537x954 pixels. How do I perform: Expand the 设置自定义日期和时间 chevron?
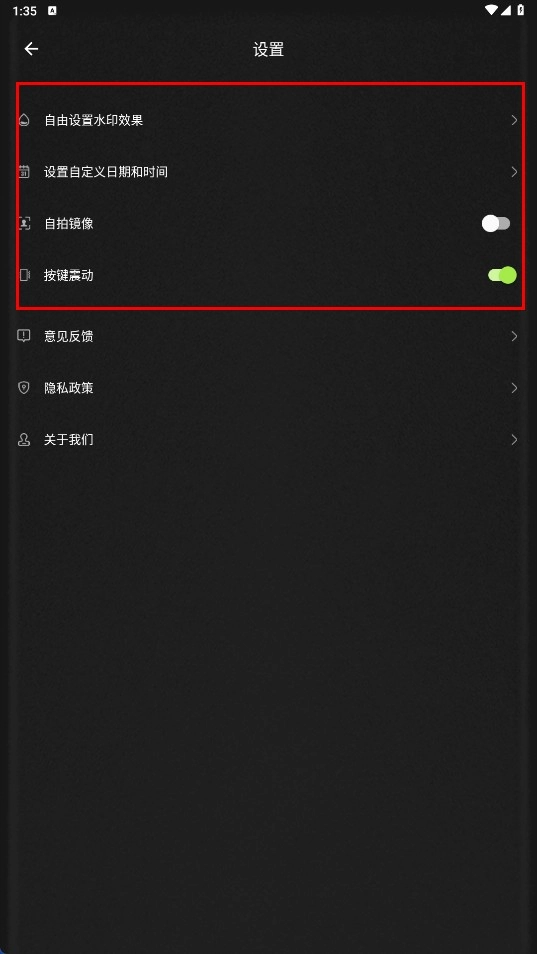pyautogui.click(x=514, y=172)
